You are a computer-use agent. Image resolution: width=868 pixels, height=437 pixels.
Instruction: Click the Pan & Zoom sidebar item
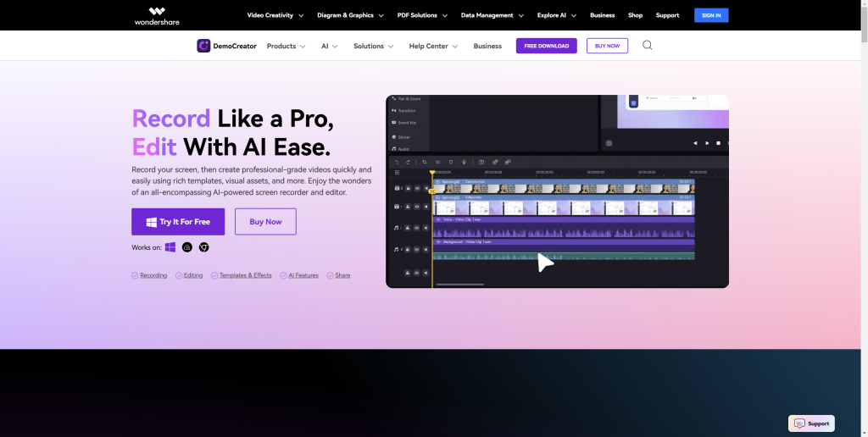406,98
